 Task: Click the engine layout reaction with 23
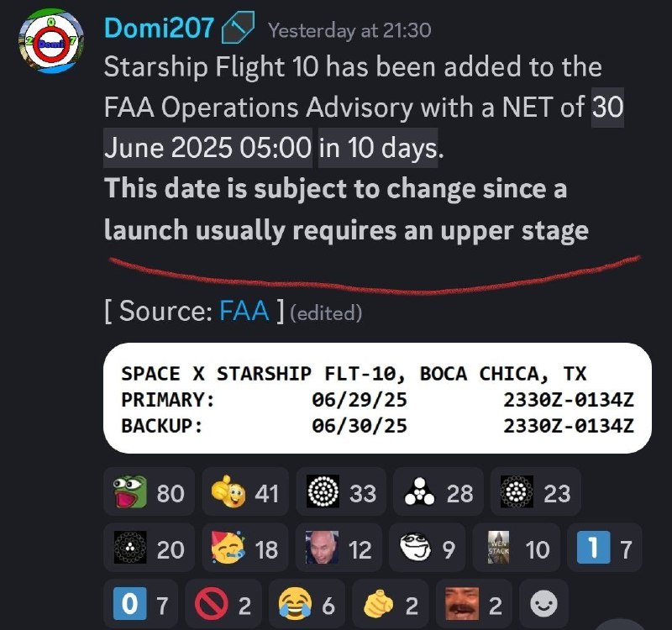pos(536,491)
